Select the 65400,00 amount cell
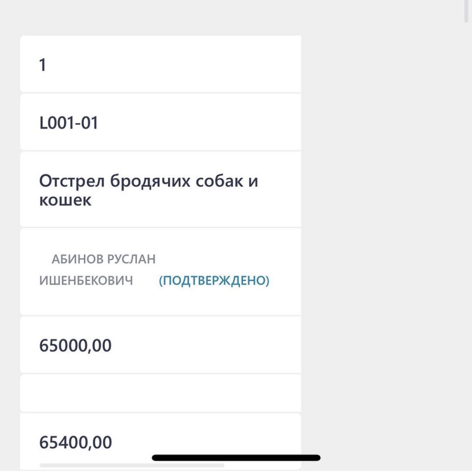The width and height of the screenshot is (472, 476). point(76,442)
